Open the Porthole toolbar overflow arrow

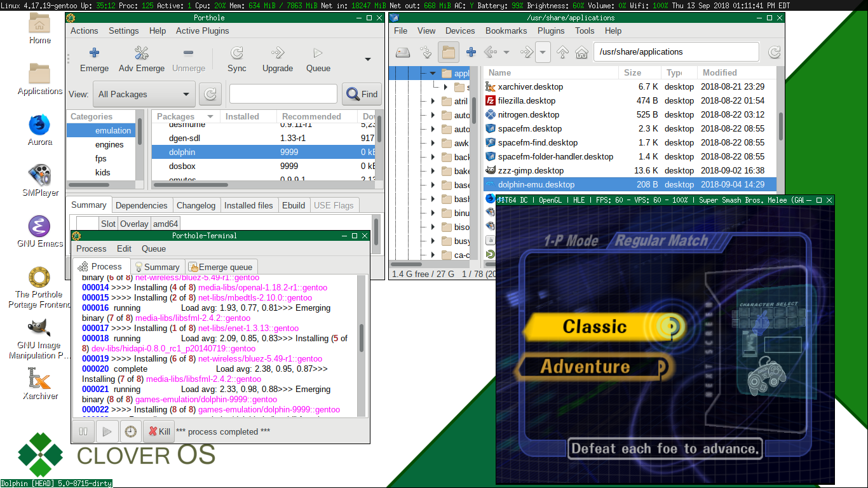[368, 59]
